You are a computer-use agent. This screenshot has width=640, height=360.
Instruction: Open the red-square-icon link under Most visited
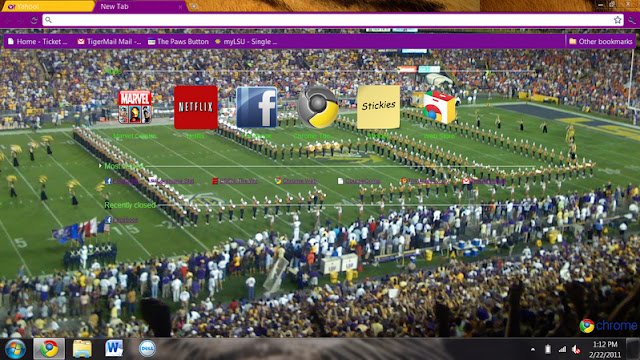point(235,181)
